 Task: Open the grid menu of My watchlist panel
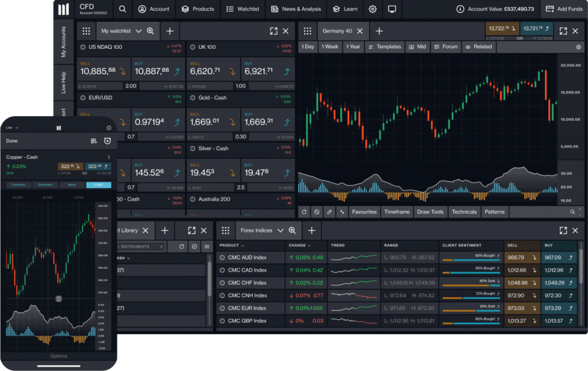[x=86, y=31]
